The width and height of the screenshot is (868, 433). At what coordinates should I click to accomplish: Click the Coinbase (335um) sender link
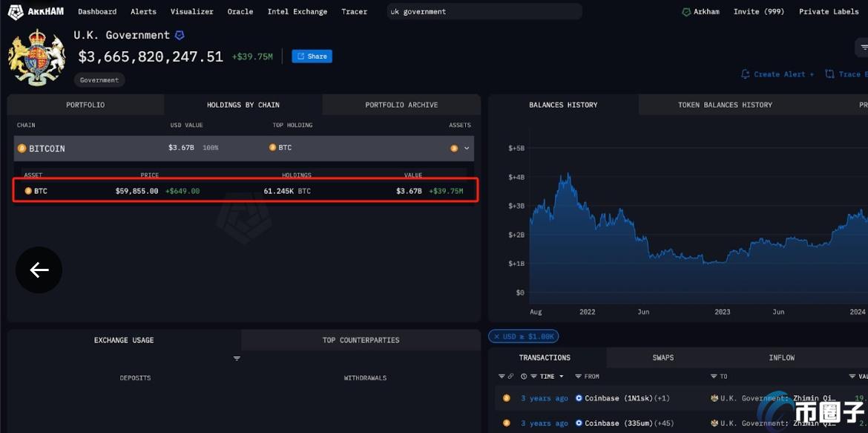[x=619, y=423]
